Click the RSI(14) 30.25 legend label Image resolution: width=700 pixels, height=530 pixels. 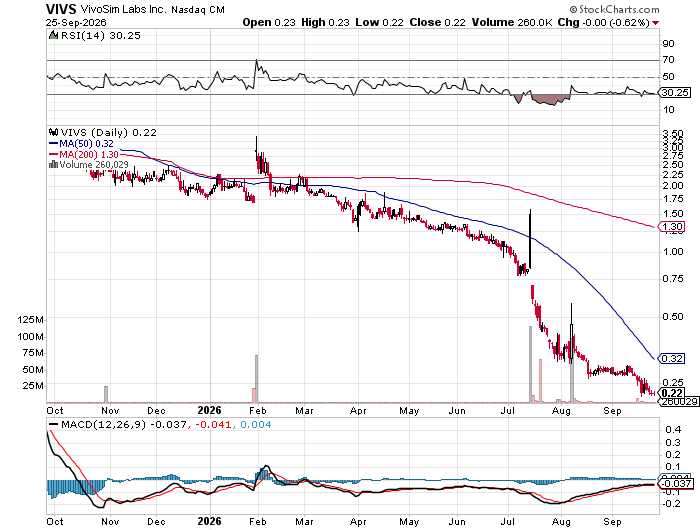(x=100, y=36)
